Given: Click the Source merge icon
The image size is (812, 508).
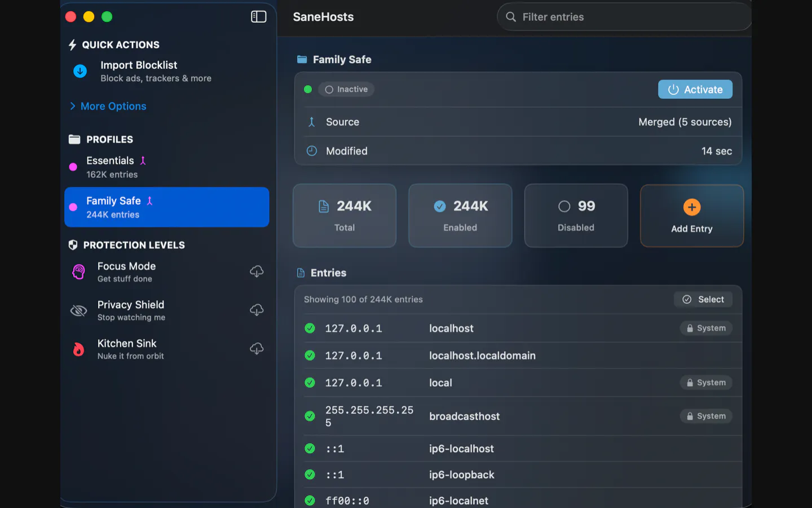Looking at the screenshot, I should tap(311, 122).
